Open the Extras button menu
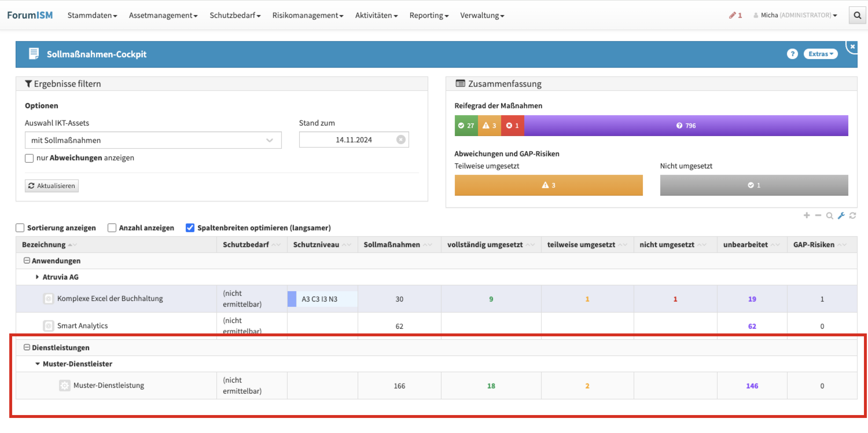 coord(820,54)
